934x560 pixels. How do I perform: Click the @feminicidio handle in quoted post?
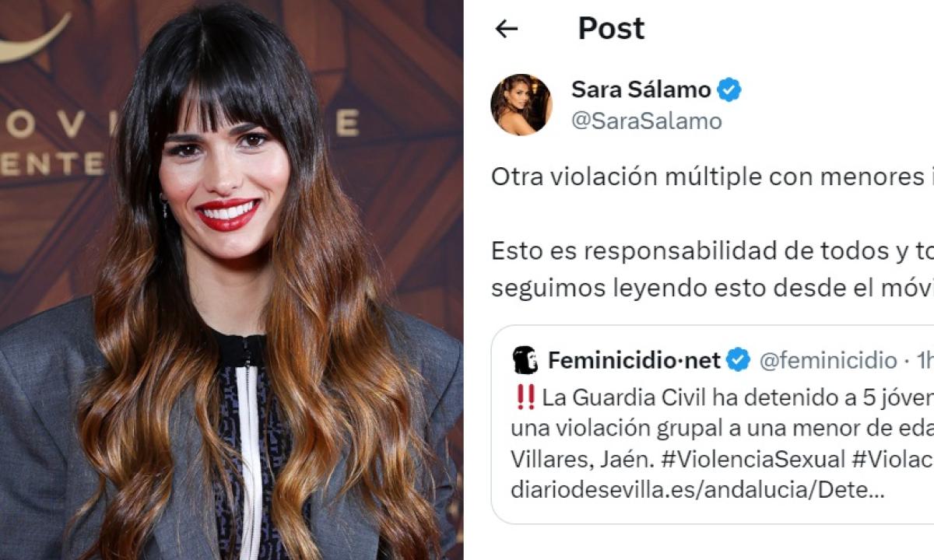click(828, 360)
